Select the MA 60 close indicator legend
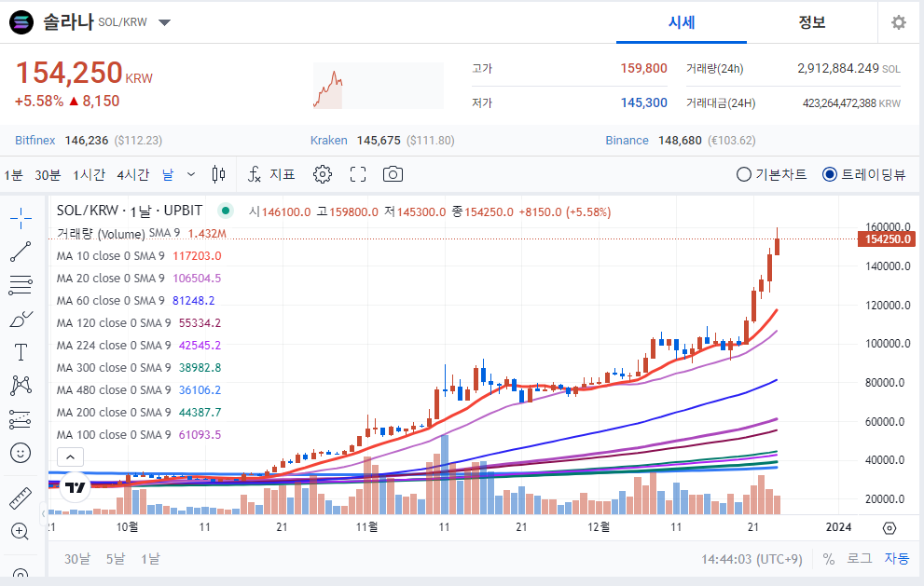 point(135,300)
